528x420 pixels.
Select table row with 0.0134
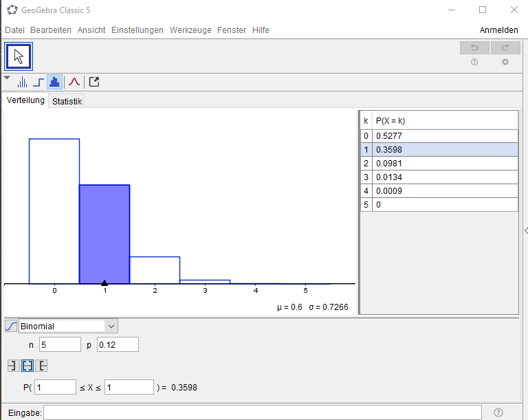[439, 177]
